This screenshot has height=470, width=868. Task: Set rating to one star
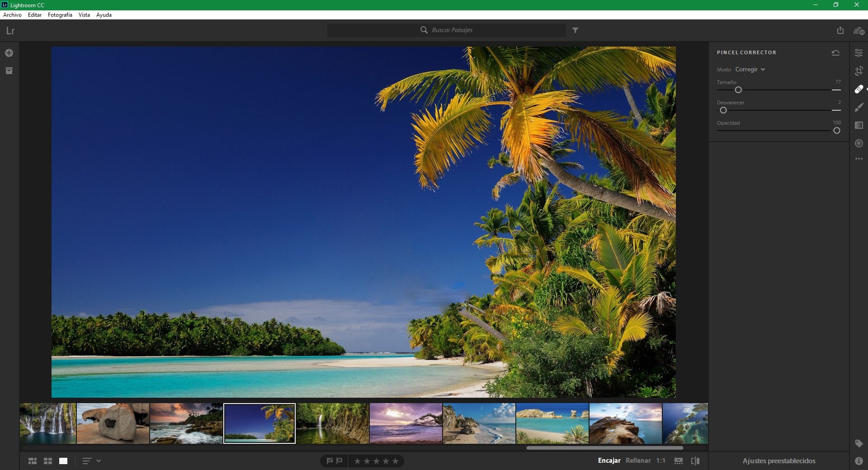(357, 461)
